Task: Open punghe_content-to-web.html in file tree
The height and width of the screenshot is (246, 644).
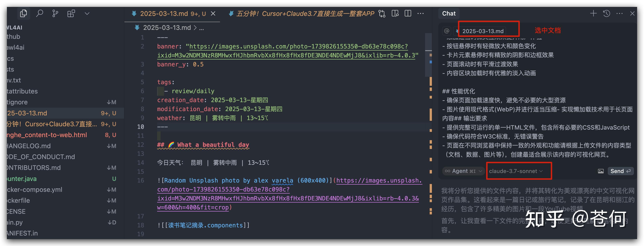Action: click(47, 135)
